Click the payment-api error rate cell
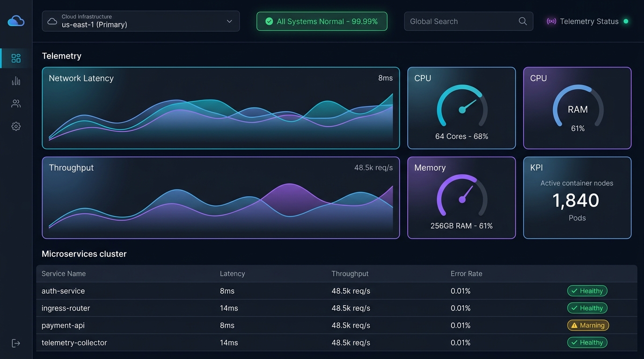Viewport: 644px width, 359px height. pos(461,325)
